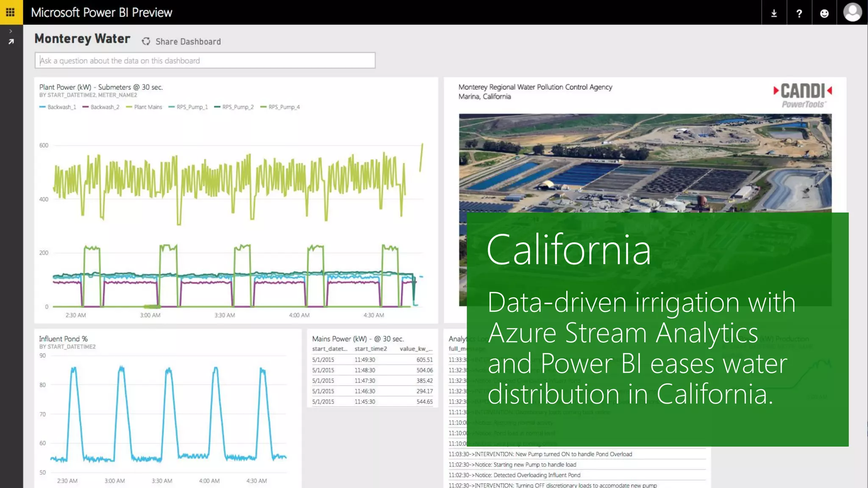868x488 pixels.
Task: Select Backwash_1 legend swatch
Action: click(42, 107)
